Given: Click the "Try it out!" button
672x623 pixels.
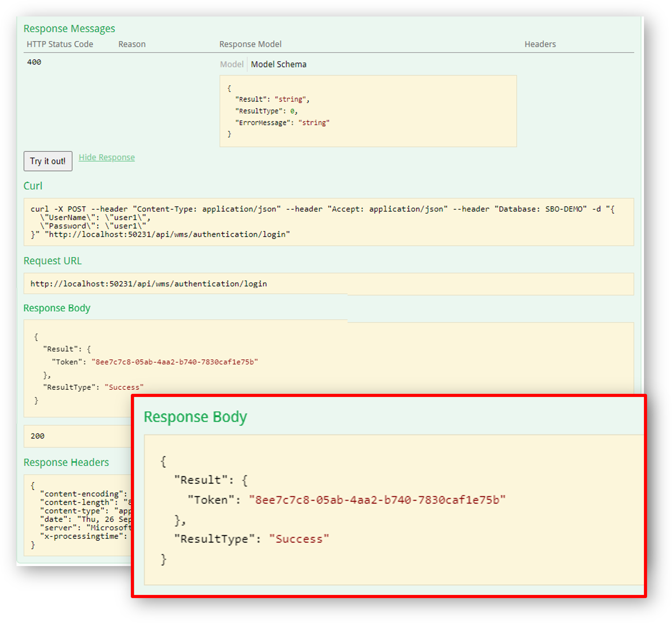Looking at the screenshot, I should coord(48,161).
